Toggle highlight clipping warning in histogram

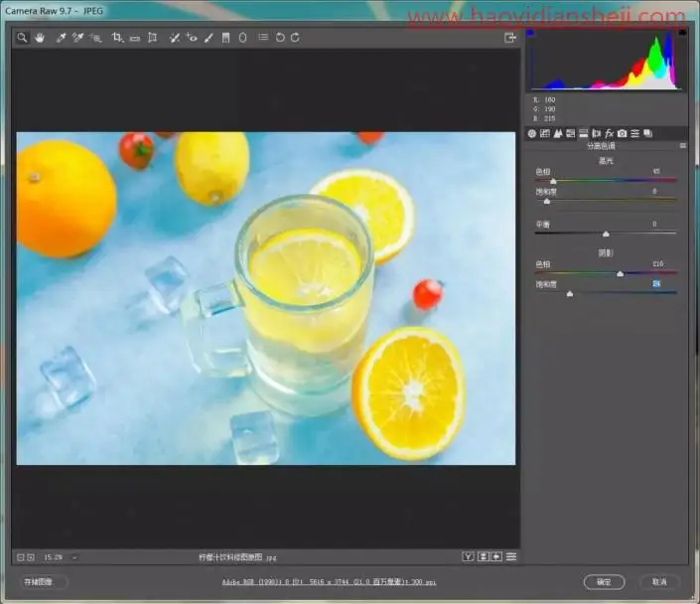tap(682, 33)
